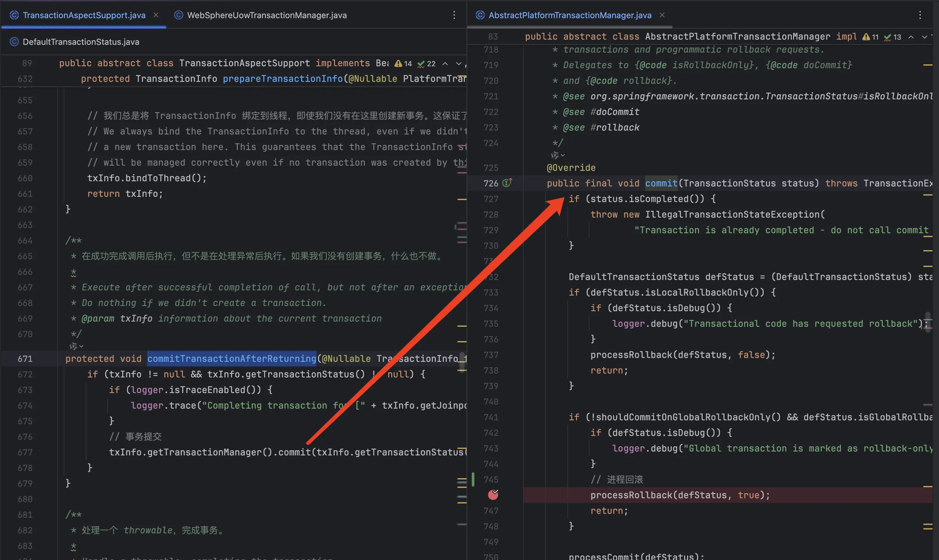939x560 pixels.
Task: Click the implements-interface gutter icon on line 726
Action: pyautogui.click(x=507, y=183)
